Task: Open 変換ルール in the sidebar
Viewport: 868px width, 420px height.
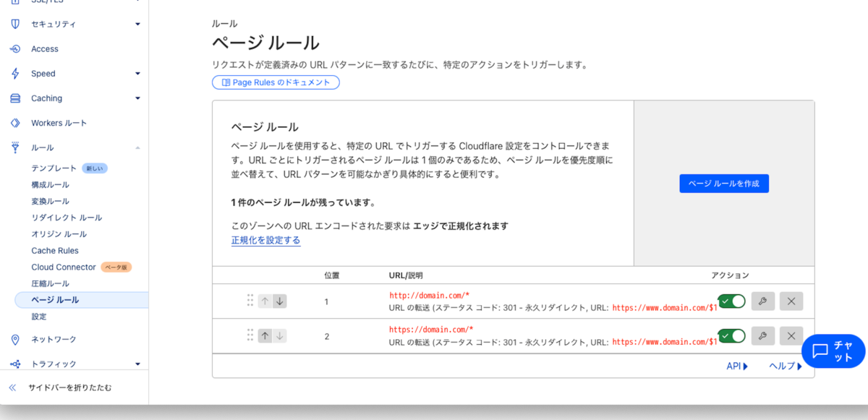Action: point(51,201)
